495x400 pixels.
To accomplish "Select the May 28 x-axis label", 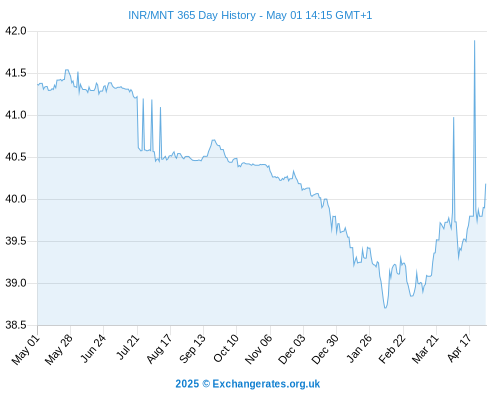I will tap(59, 350).
